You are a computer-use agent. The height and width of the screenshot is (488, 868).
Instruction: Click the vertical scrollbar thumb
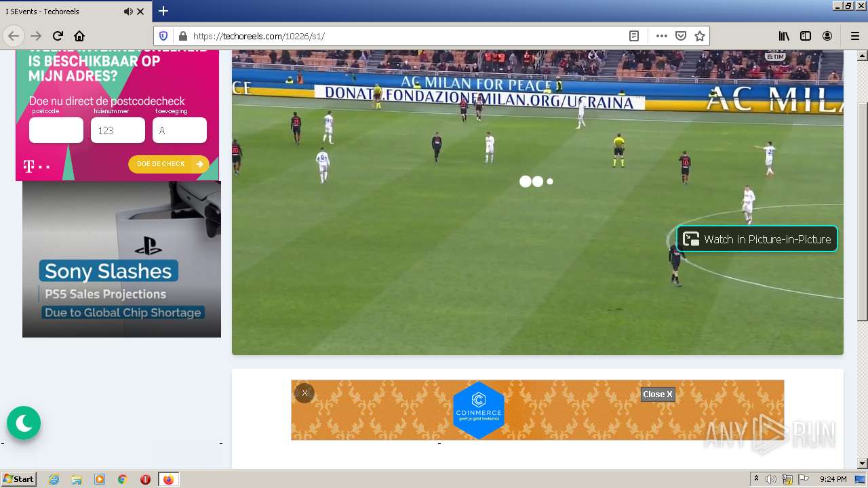coord(863,211)
